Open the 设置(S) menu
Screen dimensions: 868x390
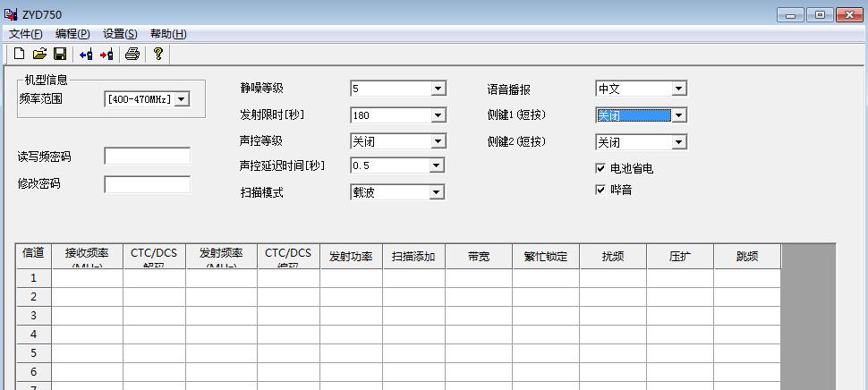(x=120, y=34)
